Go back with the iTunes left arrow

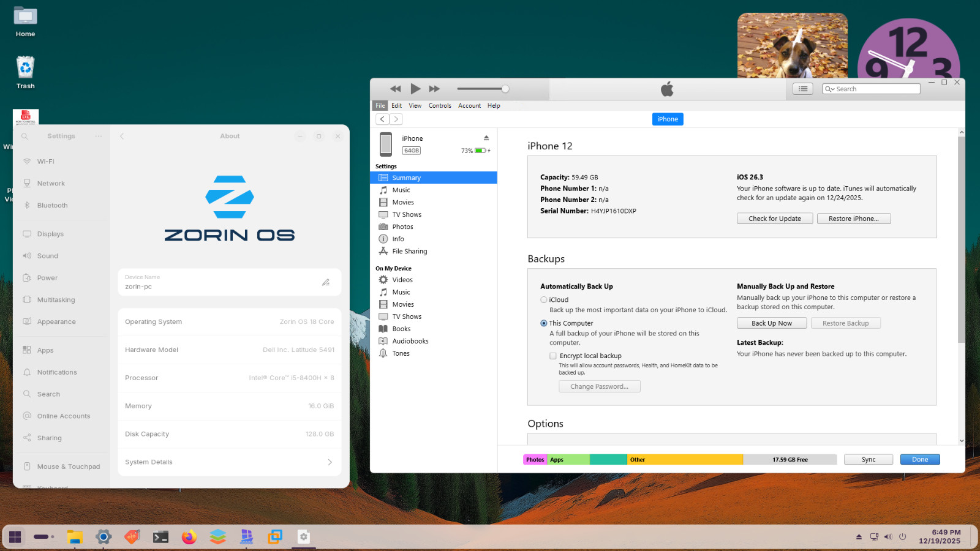pos(382,119)
